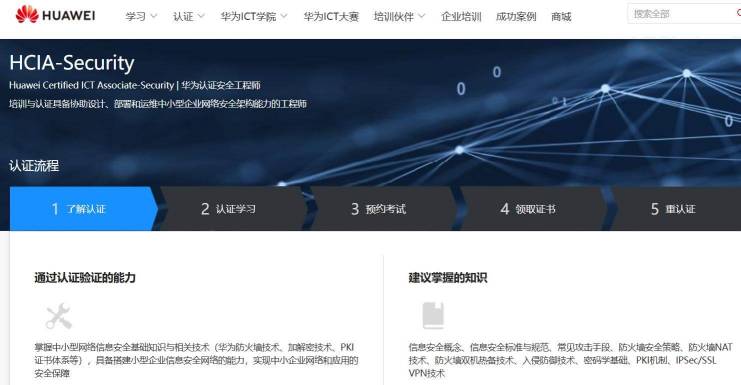Expand the chevron next to 认证

point(201,17)
